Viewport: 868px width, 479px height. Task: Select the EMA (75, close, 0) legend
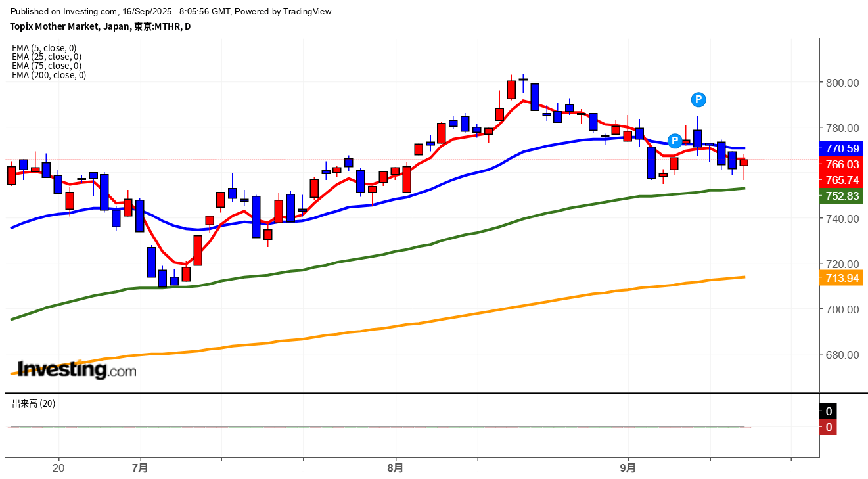pos(47,66)
